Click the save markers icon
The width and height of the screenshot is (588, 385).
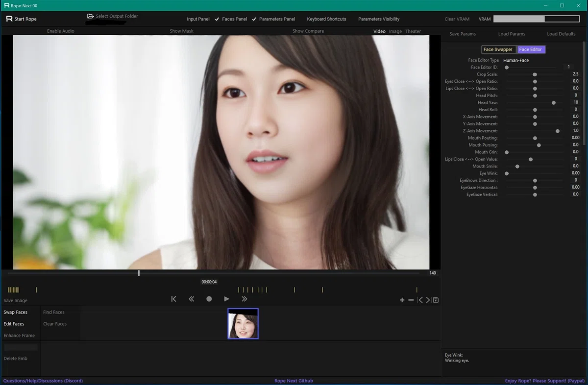(x=436, y=300)
